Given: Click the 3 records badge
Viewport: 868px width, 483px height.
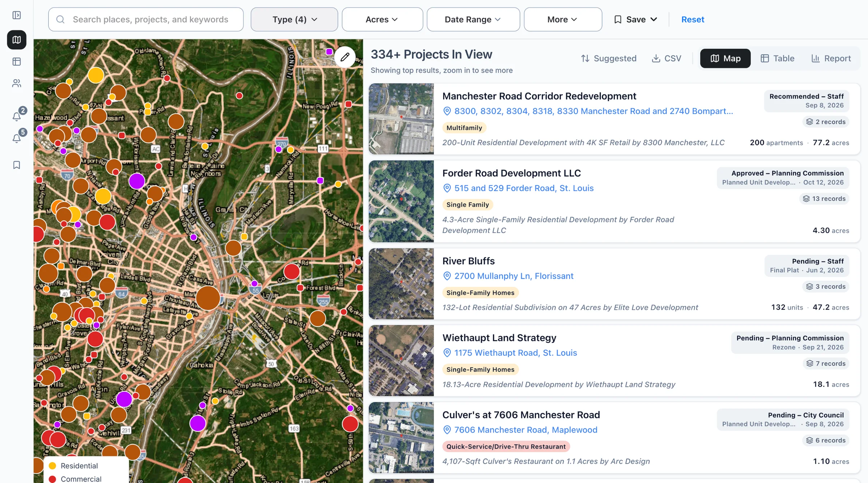Looking at the screenshot, I should (x=826, y=286).
